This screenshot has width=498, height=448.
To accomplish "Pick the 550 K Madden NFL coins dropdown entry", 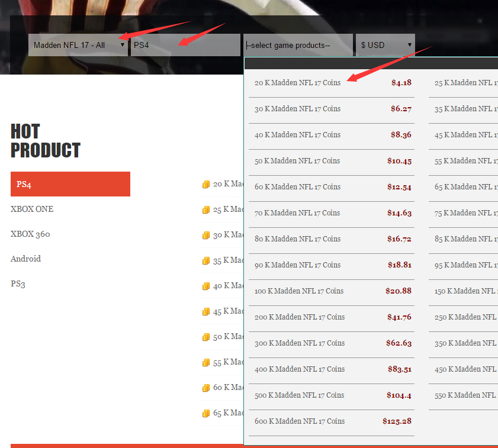I will pyautogui.click(x=464, y=395).
